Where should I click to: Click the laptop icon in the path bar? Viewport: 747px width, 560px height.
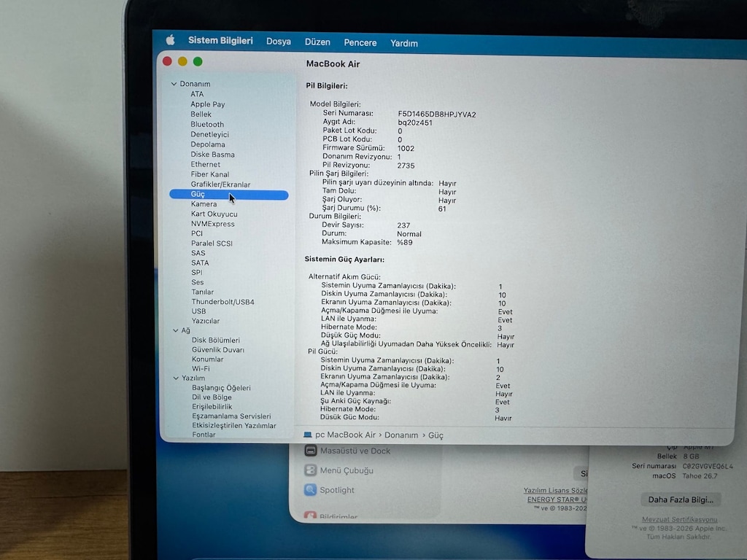click(308, 435)
